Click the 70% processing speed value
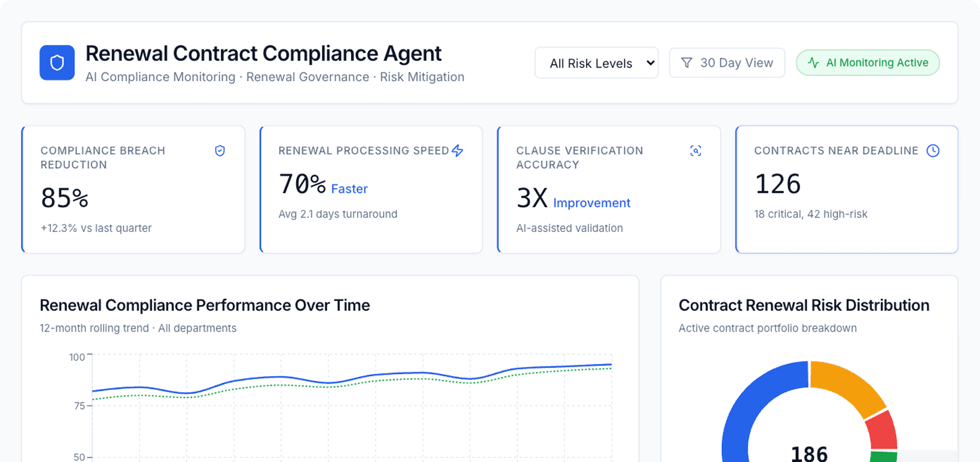980x462 pixels. [302, 184]
